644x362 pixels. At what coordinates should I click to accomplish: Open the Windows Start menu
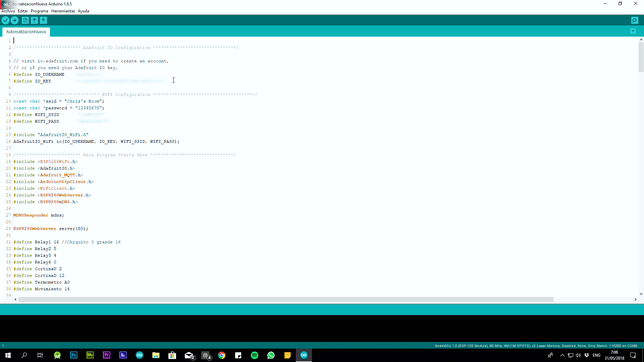[x=8, y=355]
